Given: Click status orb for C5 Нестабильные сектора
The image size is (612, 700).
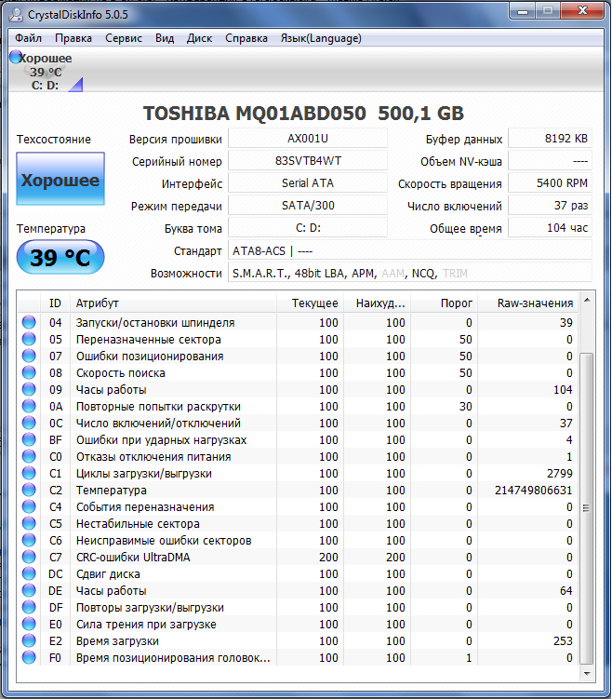Looking at the screenshot, I should (x=29, y=523).
